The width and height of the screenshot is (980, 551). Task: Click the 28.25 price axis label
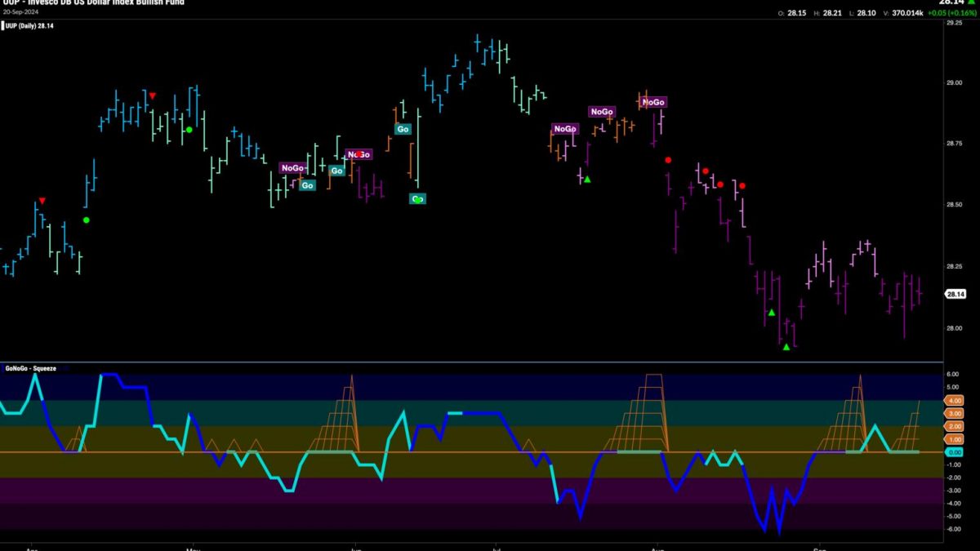(954, 266)
